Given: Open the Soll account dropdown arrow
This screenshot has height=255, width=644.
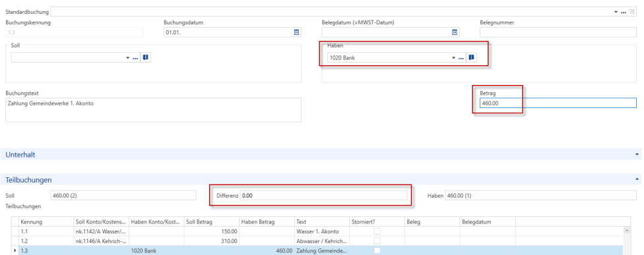Looking at the screenshot, I should tap(128, 58).
